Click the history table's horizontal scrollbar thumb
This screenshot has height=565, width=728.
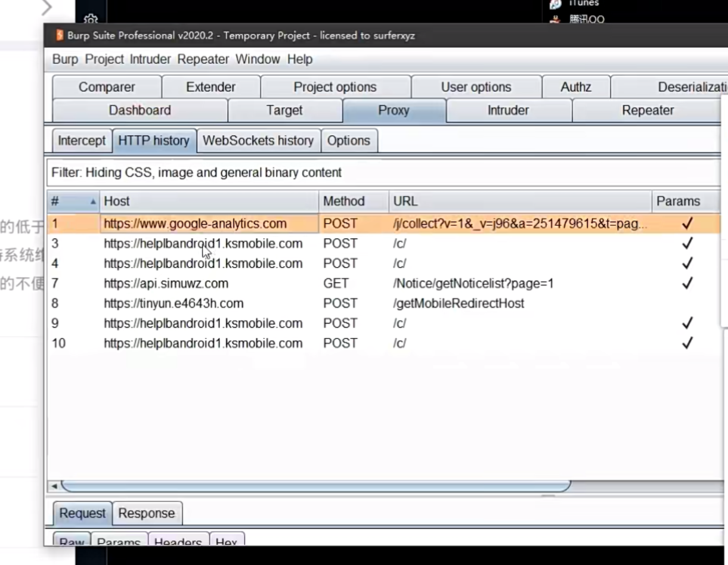pyautogui.click(x=316, y=486)
